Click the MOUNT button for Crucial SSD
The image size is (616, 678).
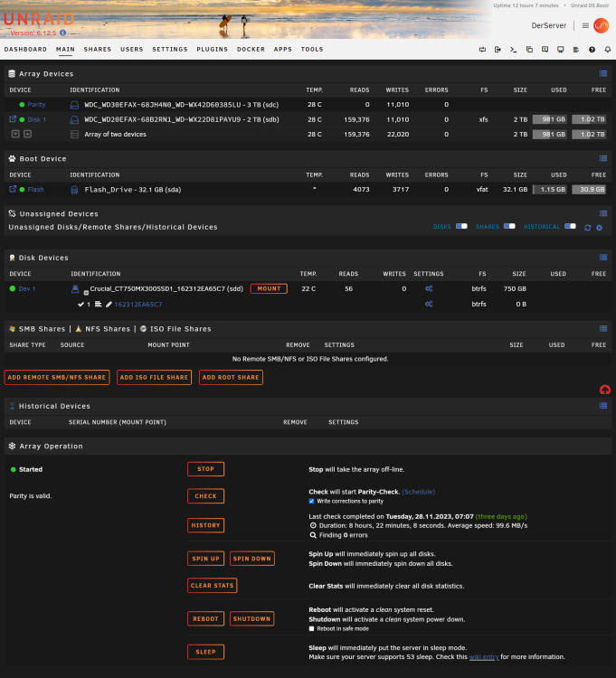pyautogui.click(x=269, y=288)
